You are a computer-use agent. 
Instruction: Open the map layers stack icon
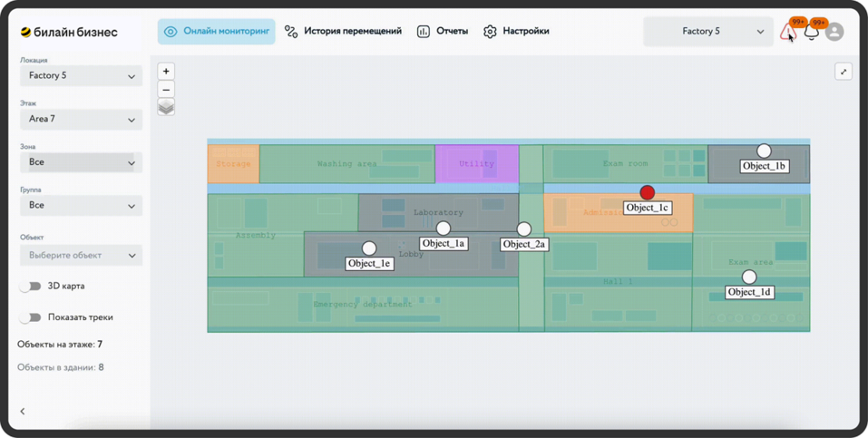tap(166, 108)
